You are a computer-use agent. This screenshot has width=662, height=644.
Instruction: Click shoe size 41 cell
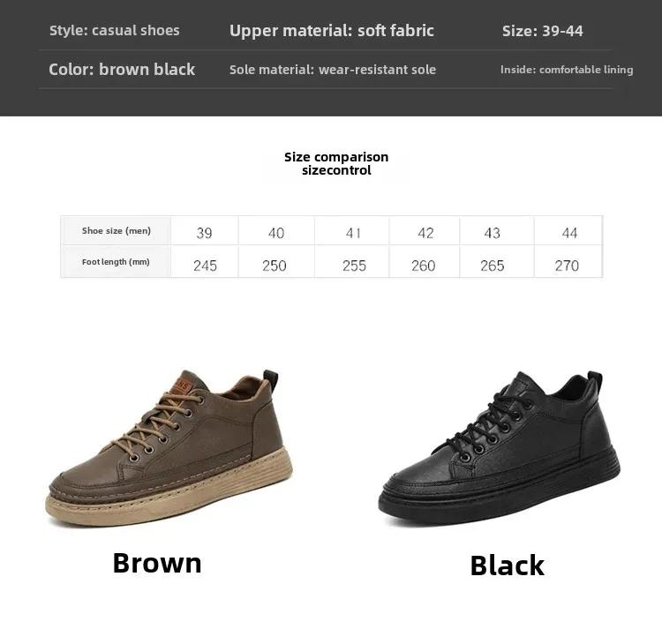click(351, 231)
